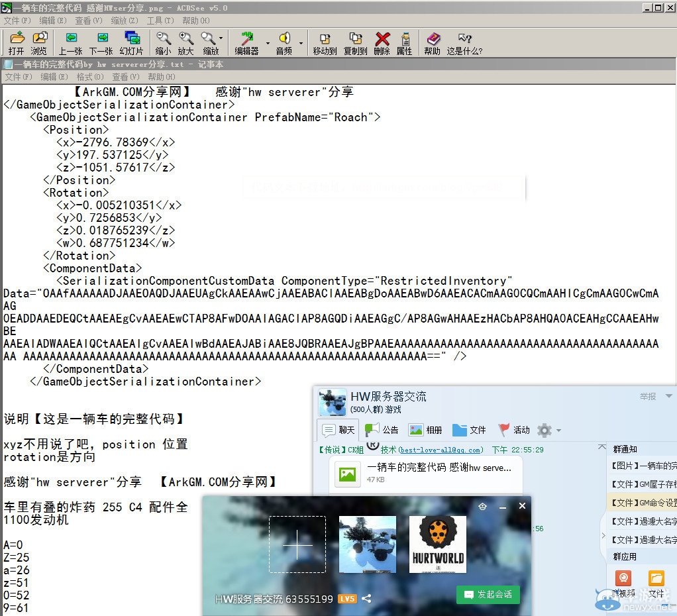Click the dashed add-photo plus box

coord(297,544)
